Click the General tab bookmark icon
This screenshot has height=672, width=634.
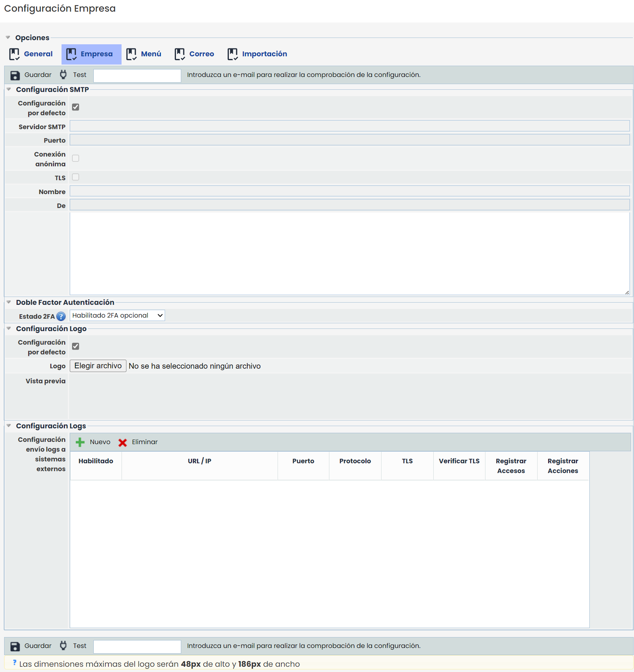coord(14,54)
